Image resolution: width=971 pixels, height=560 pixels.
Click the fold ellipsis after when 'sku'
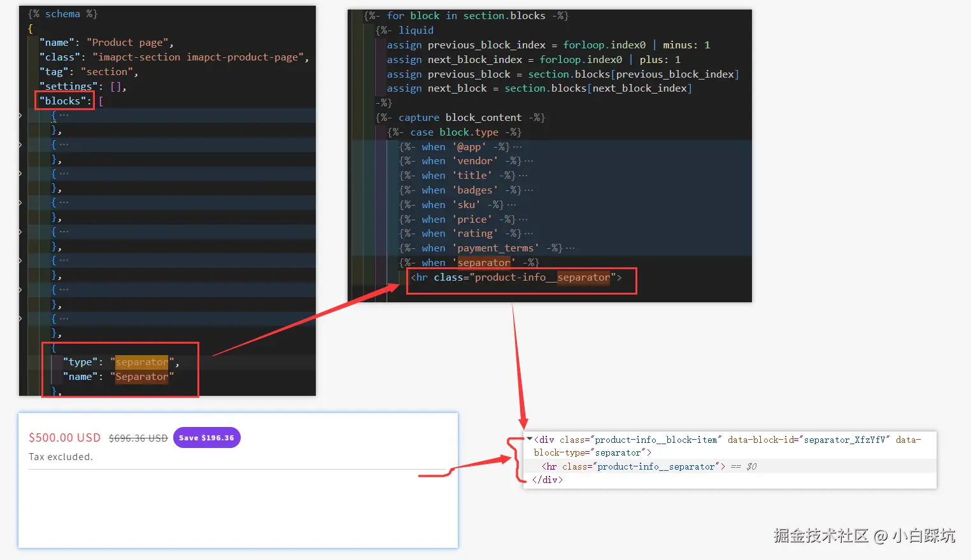tap(511, 205)
